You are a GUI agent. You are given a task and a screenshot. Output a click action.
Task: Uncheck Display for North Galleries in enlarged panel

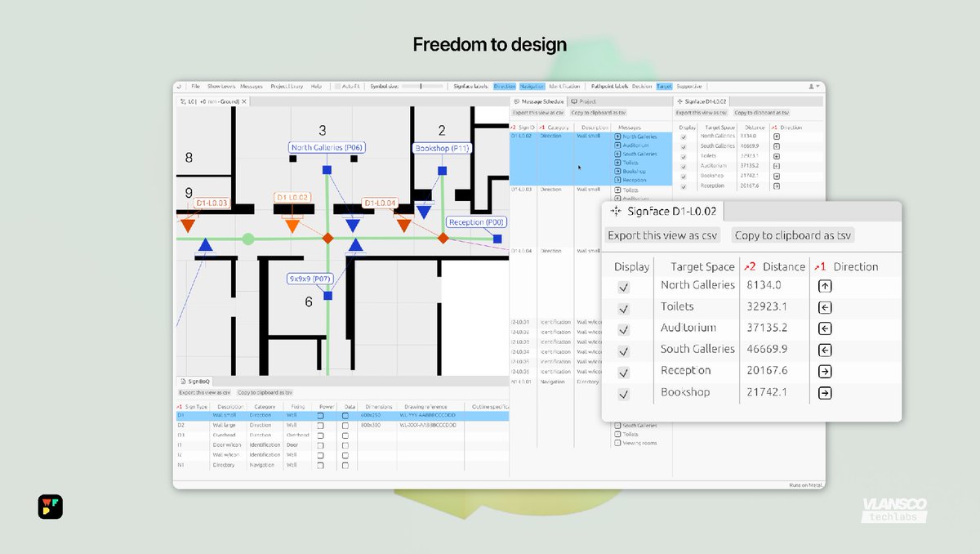[x=624, y=288]
